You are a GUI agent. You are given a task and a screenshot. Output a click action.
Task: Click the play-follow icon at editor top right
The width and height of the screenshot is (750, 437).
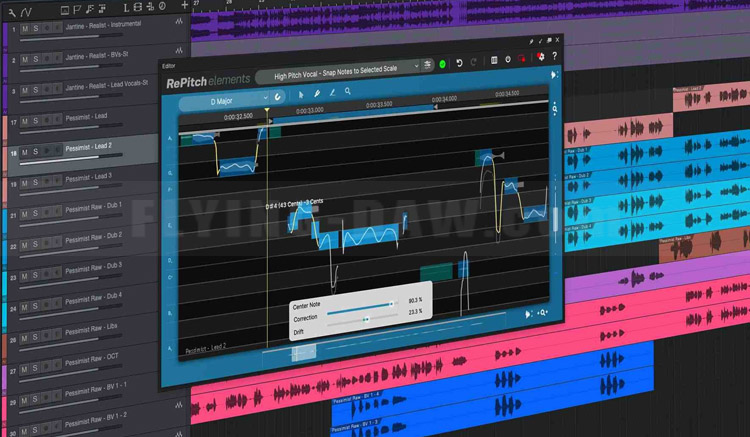(554, 75)
